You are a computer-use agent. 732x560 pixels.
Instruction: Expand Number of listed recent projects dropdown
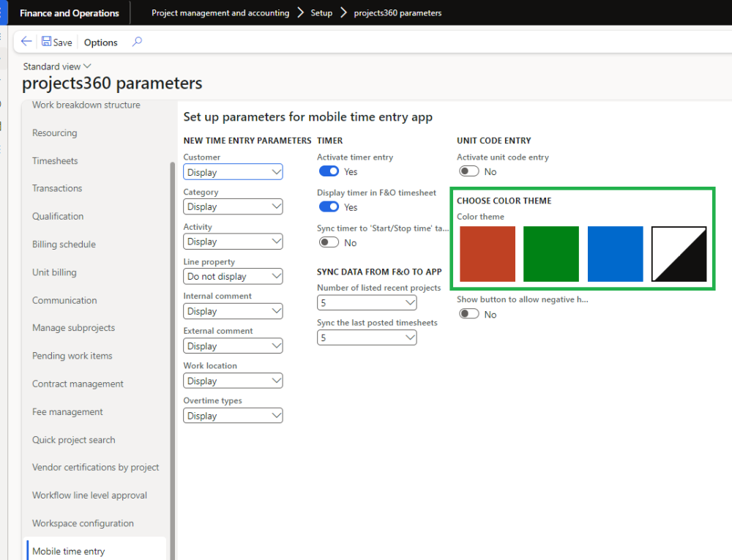coord(367,303)
